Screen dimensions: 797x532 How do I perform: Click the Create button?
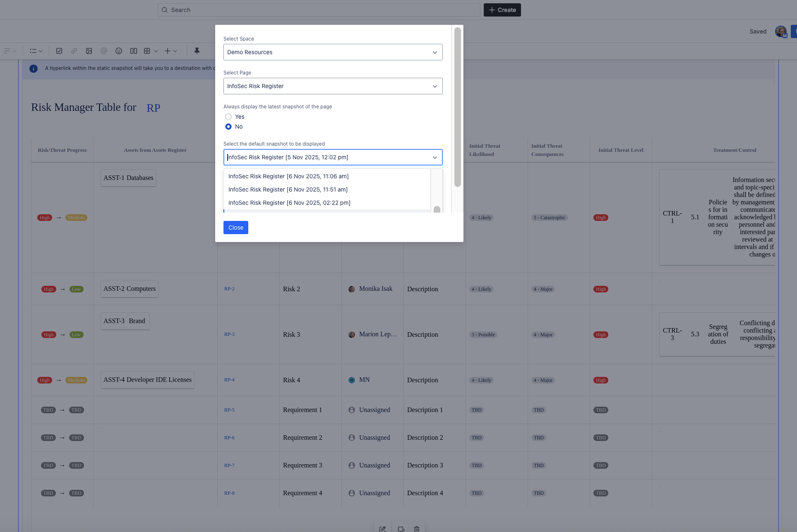pos(502,10)
